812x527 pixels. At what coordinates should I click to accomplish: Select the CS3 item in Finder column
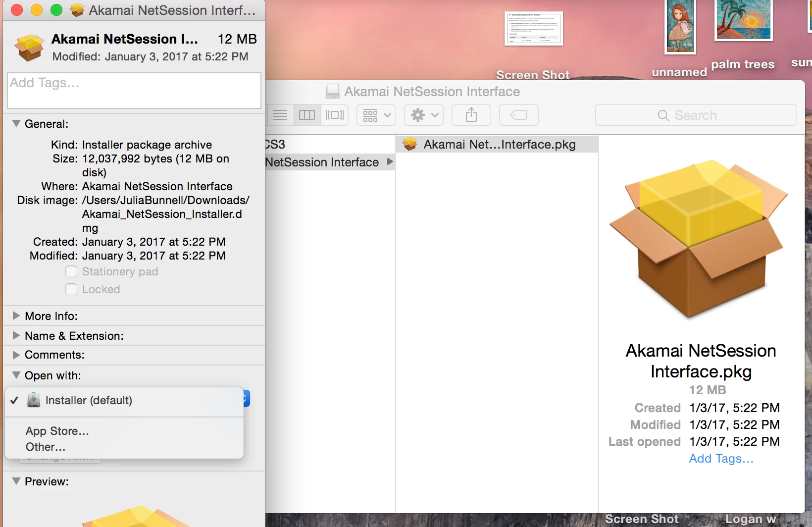[330, 144]
